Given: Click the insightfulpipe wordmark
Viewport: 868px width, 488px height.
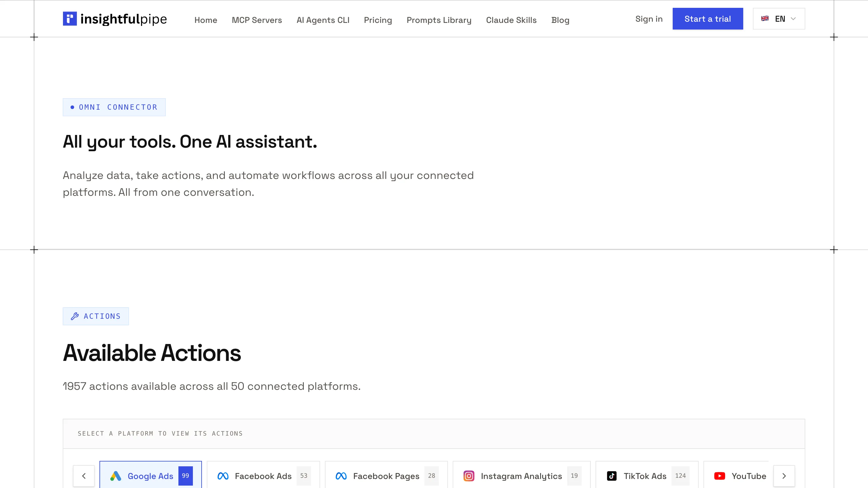Looking at the screenshot, I should 124,19.
